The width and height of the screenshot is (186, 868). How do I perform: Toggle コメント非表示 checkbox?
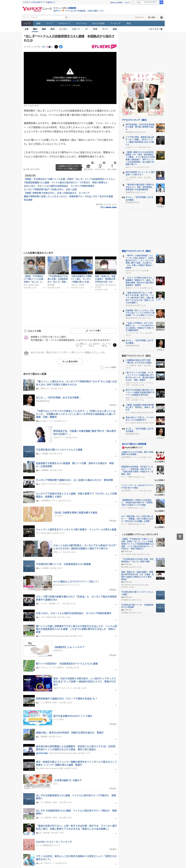click(102, 368)
